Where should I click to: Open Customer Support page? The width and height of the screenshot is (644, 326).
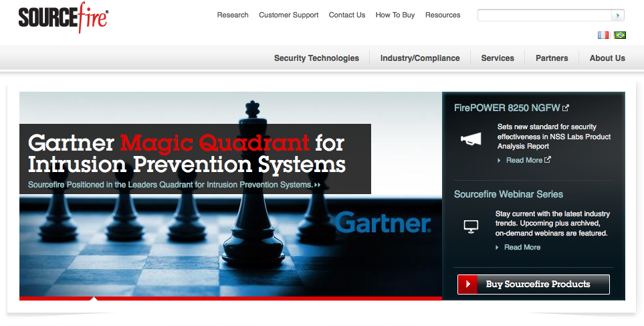point(288,15)
